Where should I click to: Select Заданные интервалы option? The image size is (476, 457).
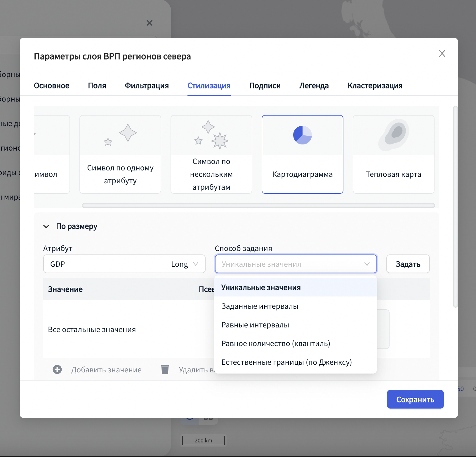click(x=260, y=306)
